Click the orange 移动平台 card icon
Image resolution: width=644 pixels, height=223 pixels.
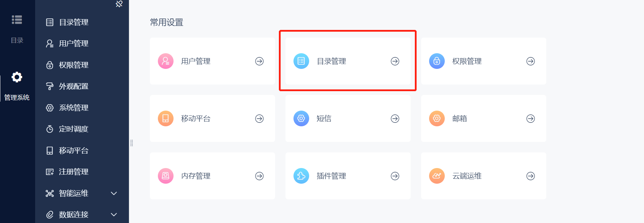[x=166, y=119]
